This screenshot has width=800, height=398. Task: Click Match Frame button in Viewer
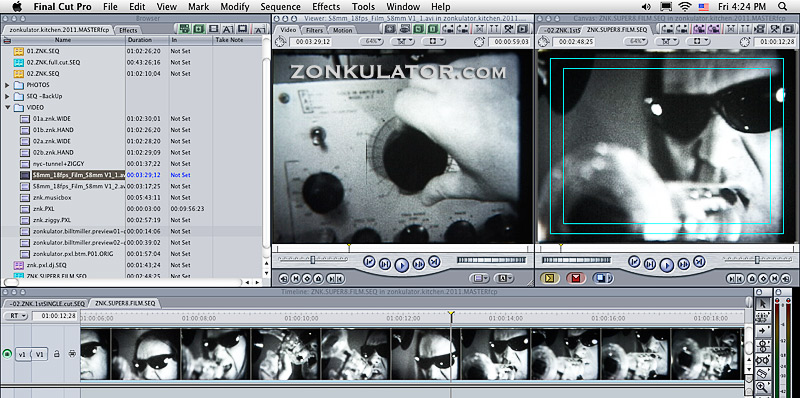click(x=284, y=279)
